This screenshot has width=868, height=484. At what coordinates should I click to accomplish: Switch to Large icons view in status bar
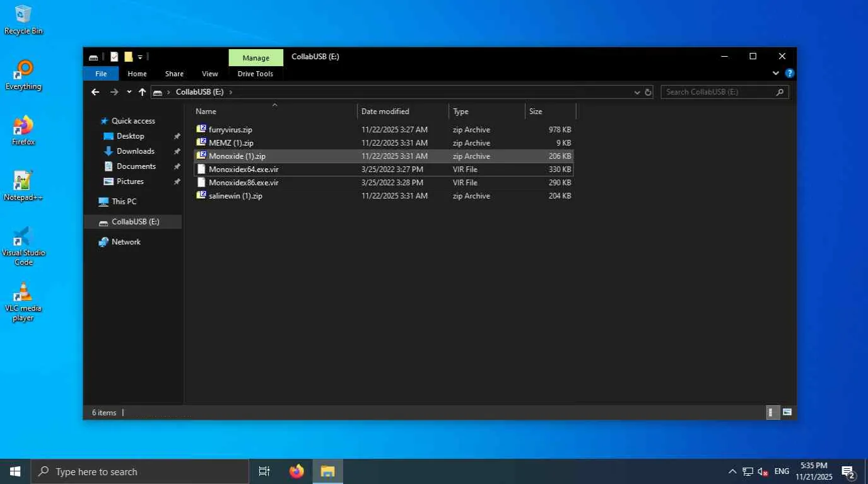click(787, 412)
